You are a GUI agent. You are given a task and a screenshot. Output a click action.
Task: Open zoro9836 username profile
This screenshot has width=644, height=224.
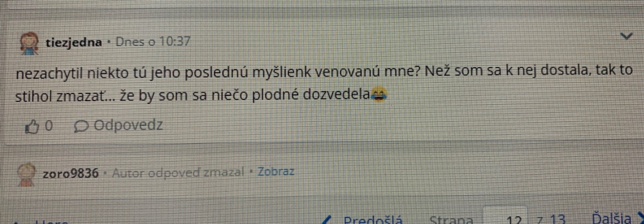(70, 173)
